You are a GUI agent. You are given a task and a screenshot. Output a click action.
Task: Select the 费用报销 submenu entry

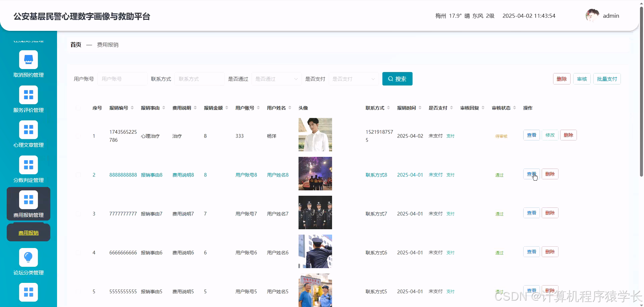tap(28, 233)
